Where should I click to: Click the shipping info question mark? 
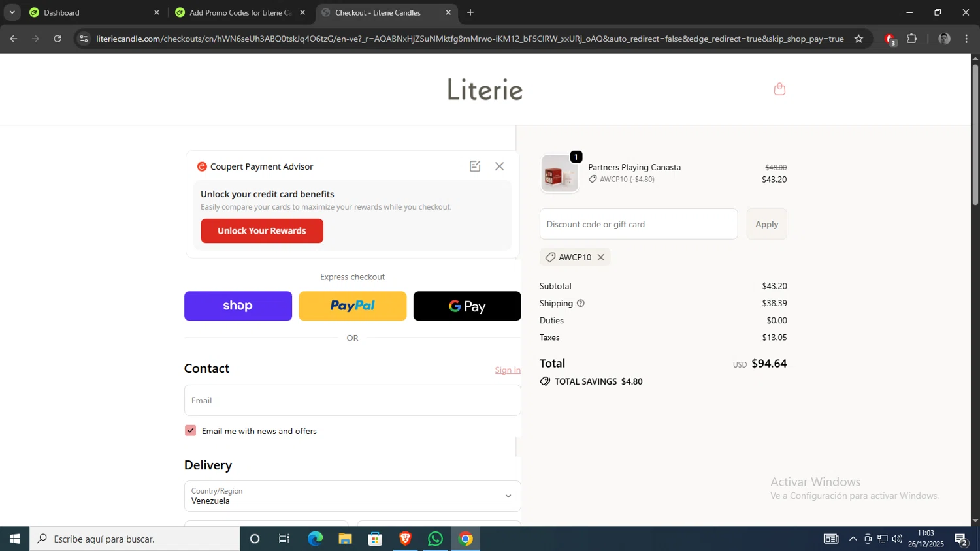580,303
